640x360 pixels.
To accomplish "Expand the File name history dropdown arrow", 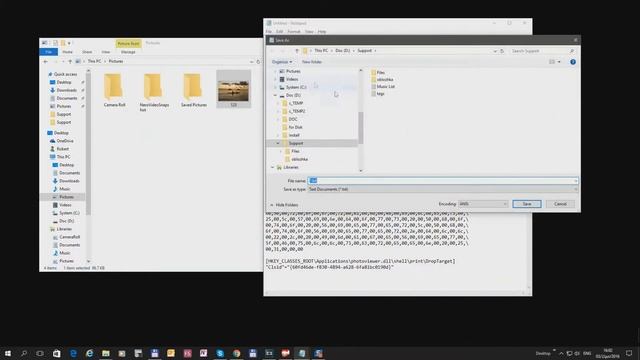I will pos(575,180).
